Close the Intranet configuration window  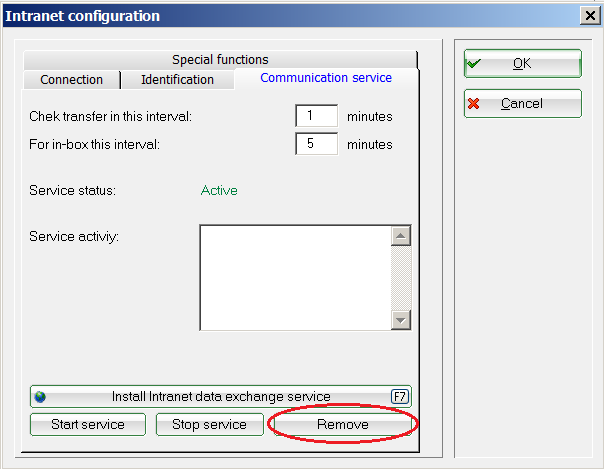point(590,16)
